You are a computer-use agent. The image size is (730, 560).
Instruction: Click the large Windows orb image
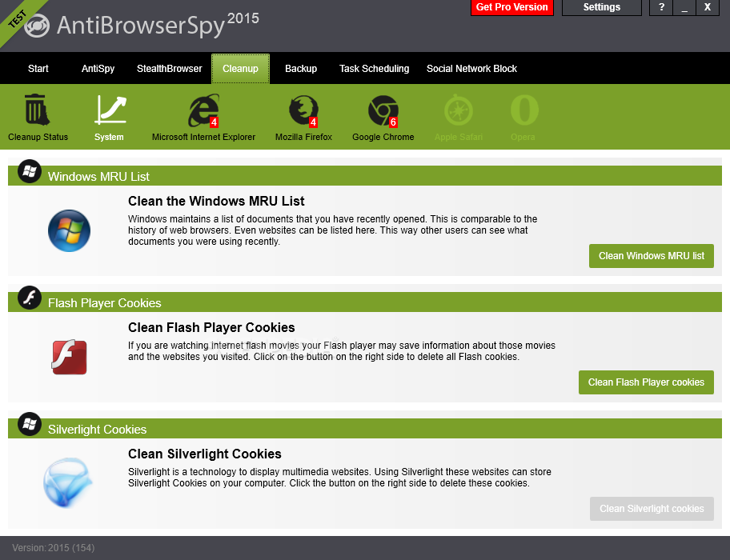(69, 230)
